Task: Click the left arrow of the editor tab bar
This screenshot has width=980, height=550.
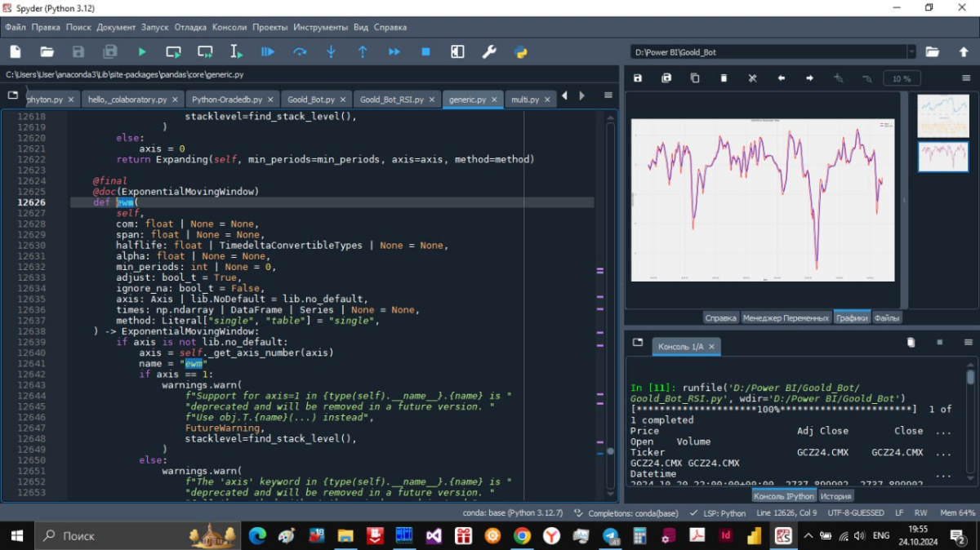Action: click(x=565, y=95)
